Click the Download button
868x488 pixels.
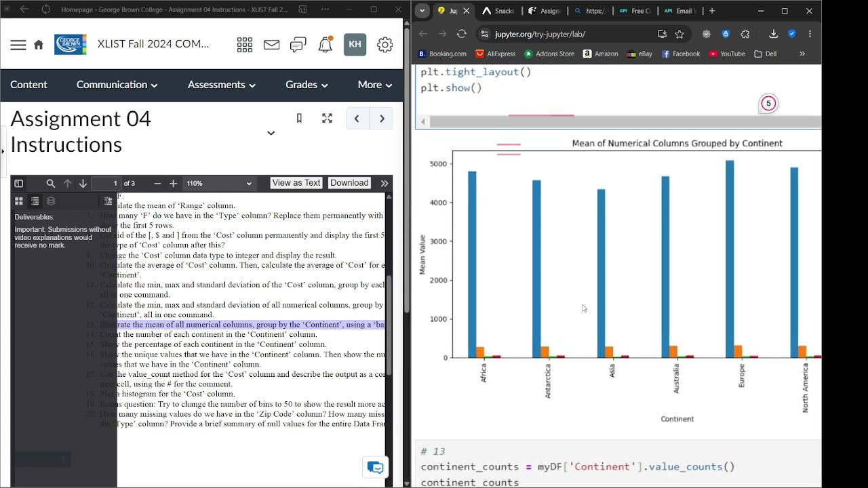click(349, 183)
